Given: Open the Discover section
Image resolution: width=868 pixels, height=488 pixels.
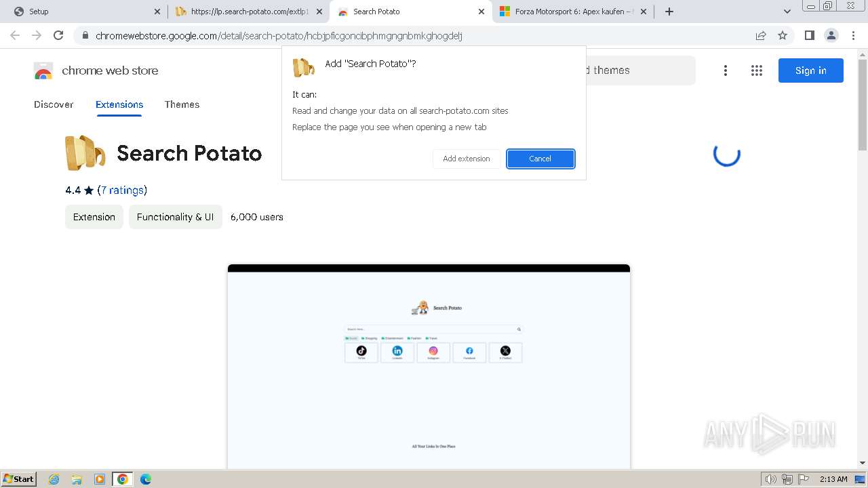Looking at the screenshot, I should pos(54,104).
